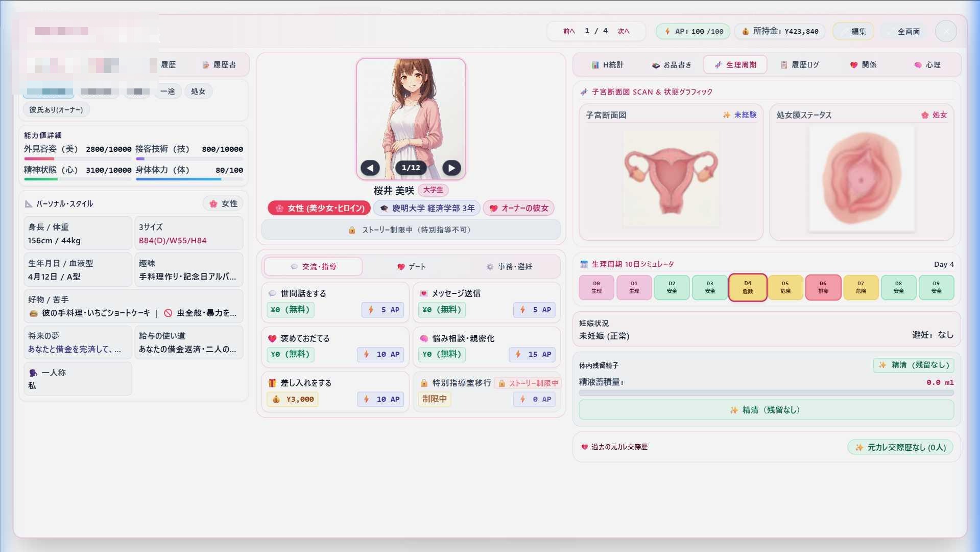Close the panel with the round X button
The height and width of the screenshot is (552, 980).
point(946,31)
